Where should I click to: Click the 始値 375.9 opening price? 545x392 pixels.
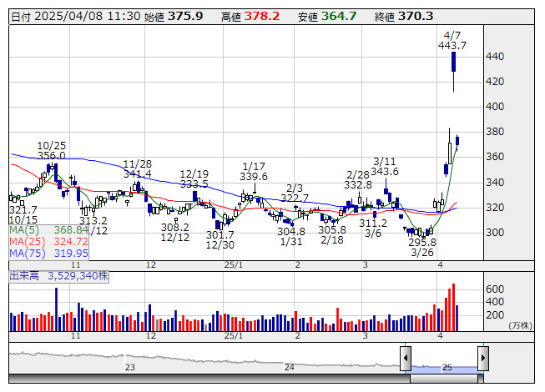[x=174, y=17]
